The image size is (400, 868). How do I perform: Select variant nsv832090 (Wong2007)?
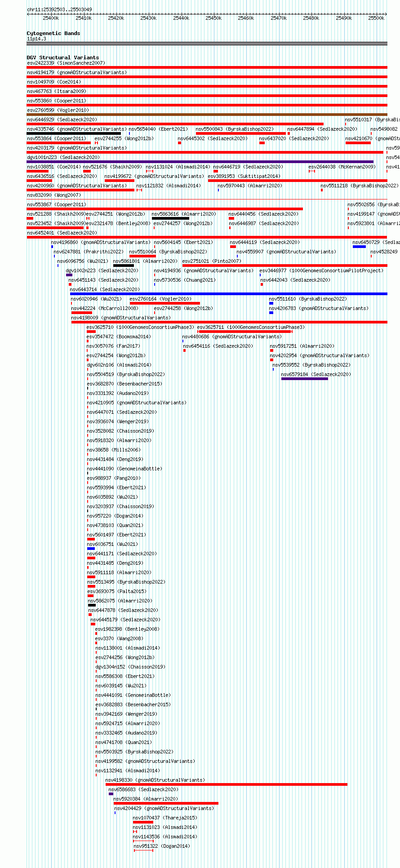(x=54, y=195)
